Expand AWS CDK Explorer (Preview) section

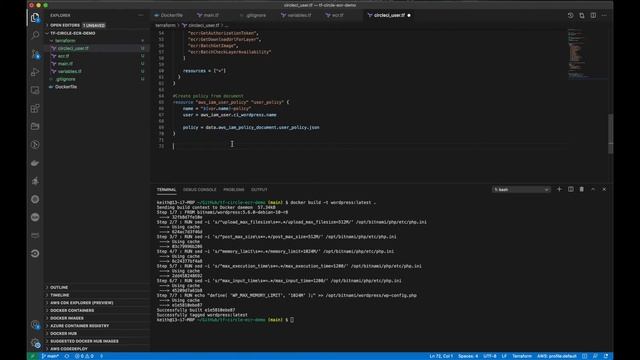tap(97, 303)
